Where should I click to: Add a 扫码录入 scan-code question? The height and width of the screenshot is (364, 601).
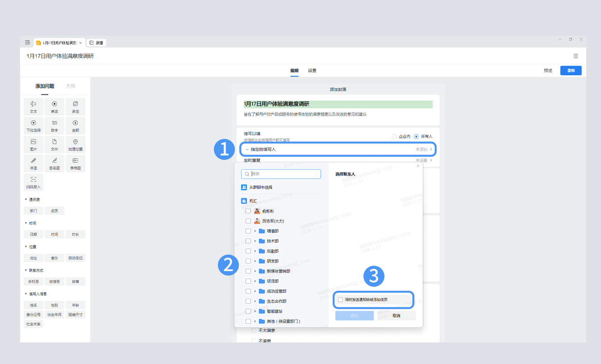33,182
